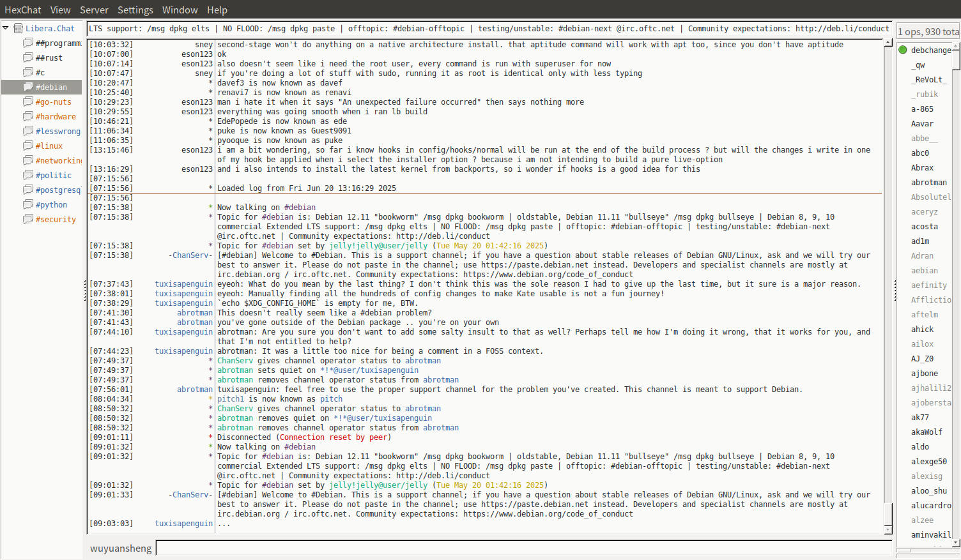Switch to the #lesswrong channel
This screenshot has width=961, height=560.
58,131
